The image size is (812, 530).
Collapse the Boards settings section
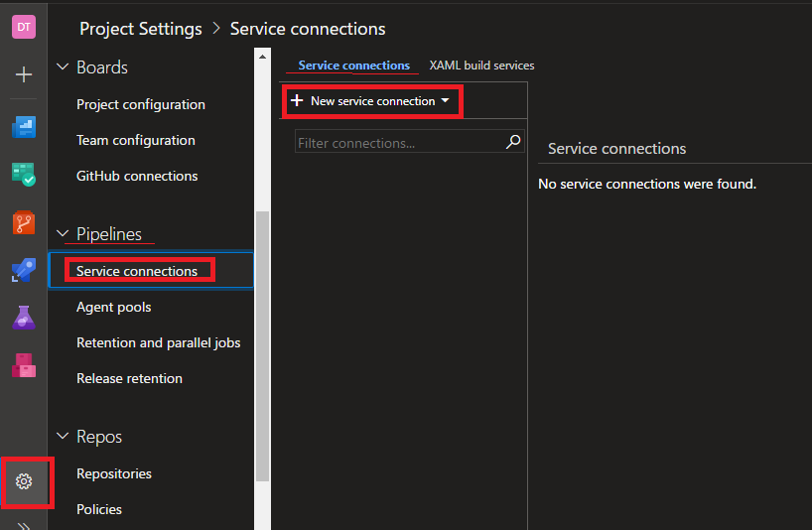click(x=63, y=67)
